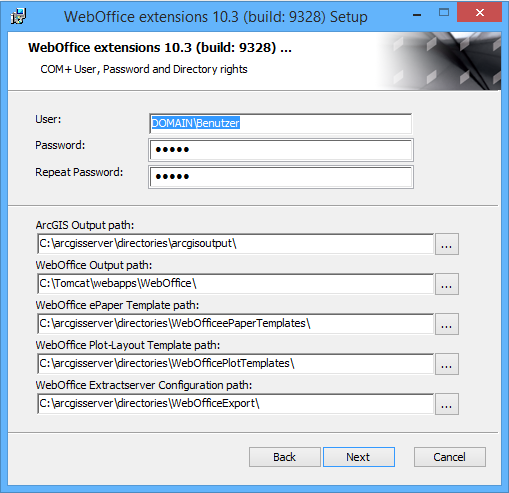The height and width of the screenshot is (493, 509).
Task: Click the WebOffice Output path field
Action: [235, 284]
